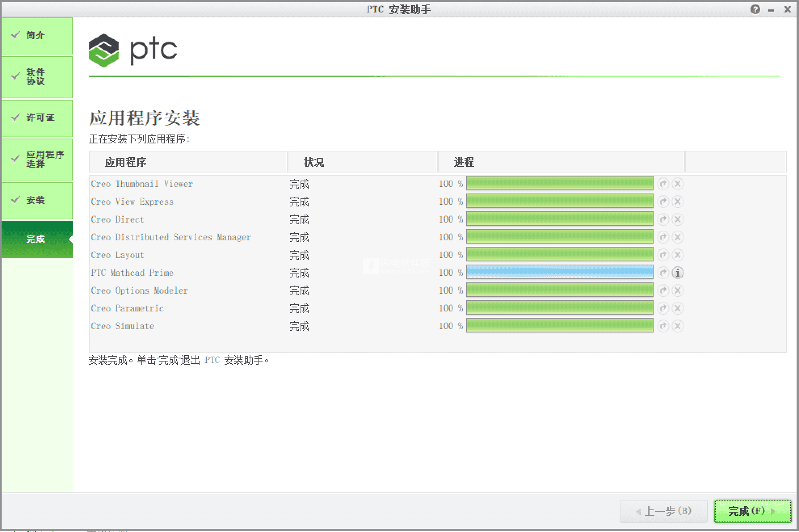Go to the 应用程序选择 step in sidebar
799x532 pixels.
(37, 159)
